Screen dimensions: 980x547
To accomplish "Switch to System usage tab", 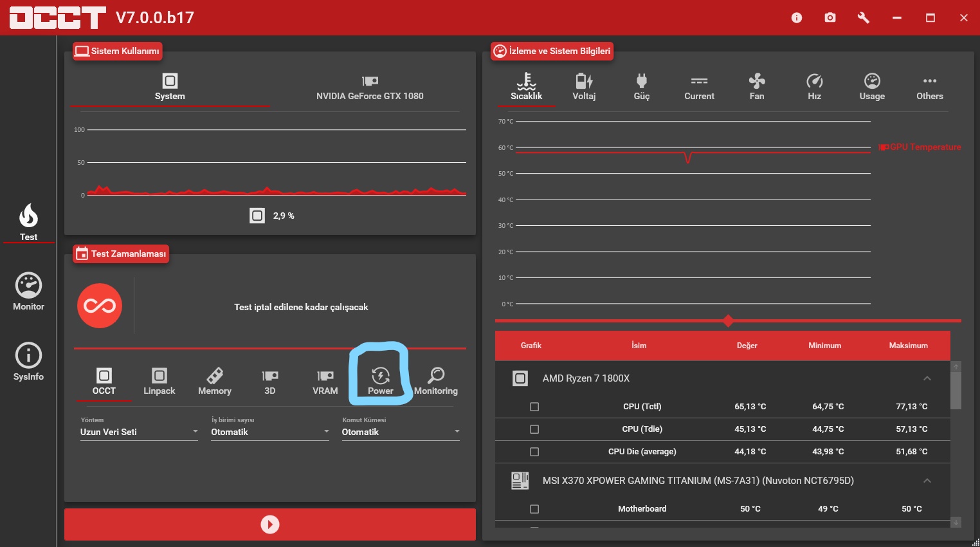I will click(170, 88).
